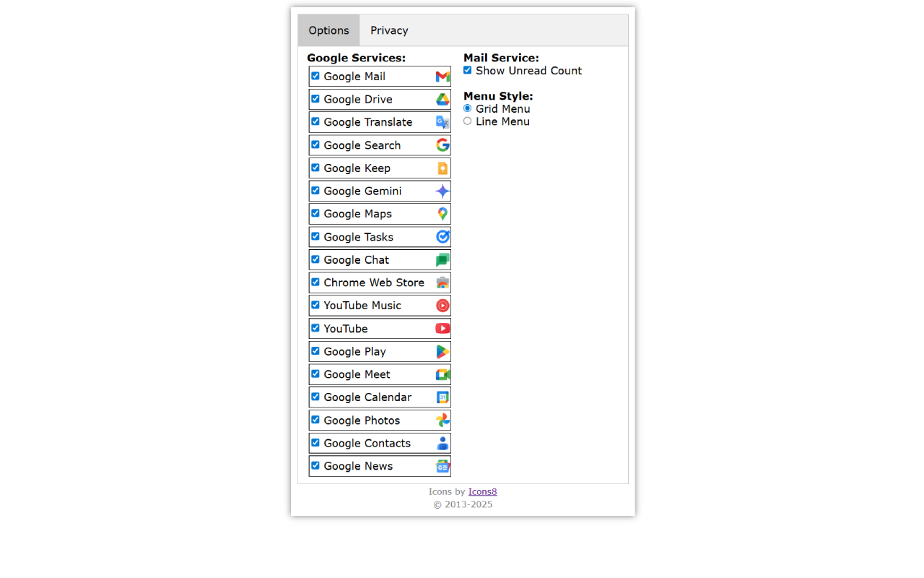924x578 pixels.
Task: Click the Google Chat bubble icon
Action: 443,260
